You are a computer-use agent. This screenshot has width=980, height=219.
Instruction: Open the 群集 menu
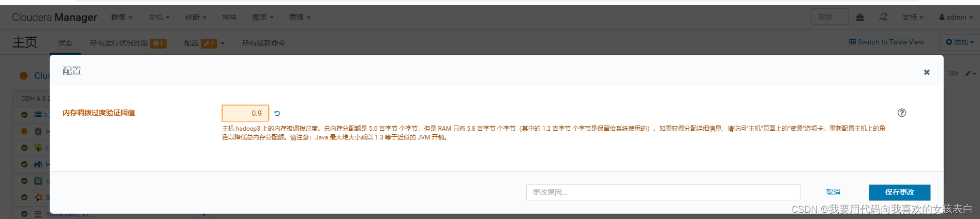pos(122,17)
